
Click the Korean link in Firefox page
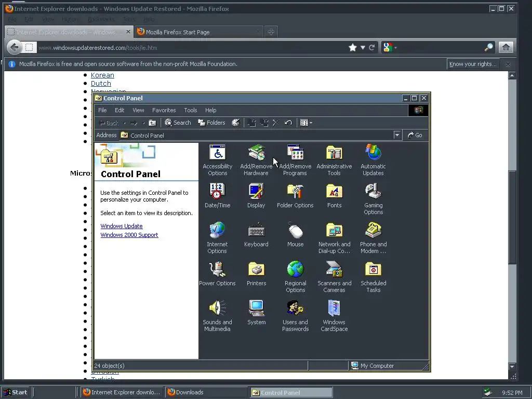click(102, 75)
